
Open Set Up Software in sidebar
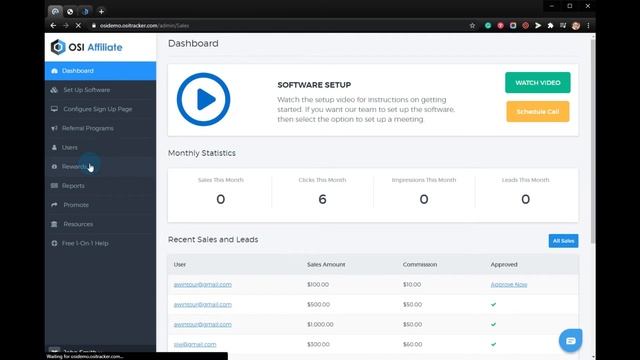[x=100, y=90]
